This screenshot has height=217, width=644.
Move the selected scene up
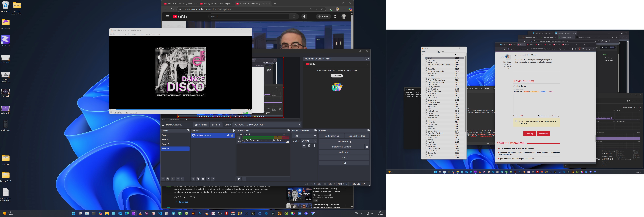click(178, 179)
